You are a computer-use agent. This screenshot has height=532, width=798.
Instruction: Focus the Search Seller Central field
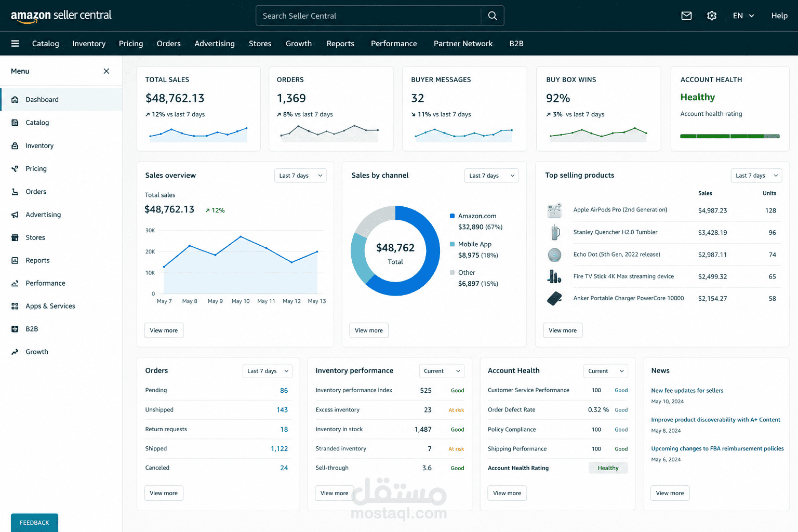[368, 16]
